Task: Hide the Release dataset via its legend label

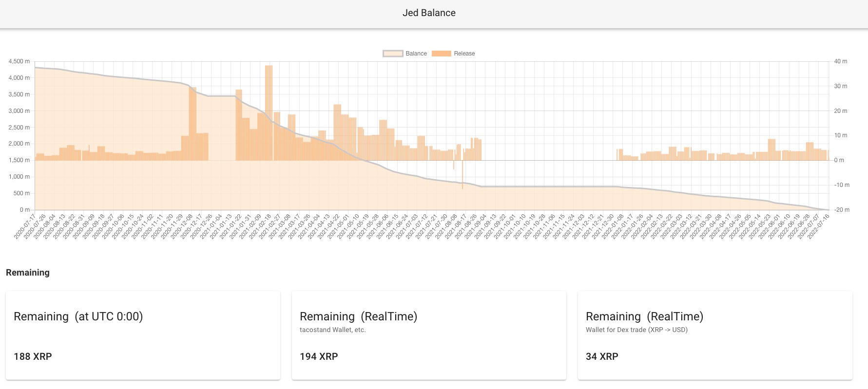Action: (x=464, y=54)
